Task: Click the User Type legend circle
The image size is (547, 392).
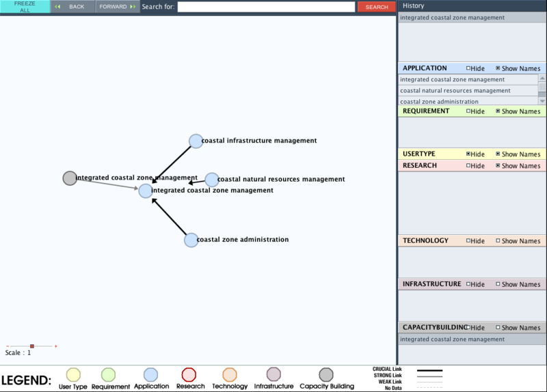Action: point(73,374)
